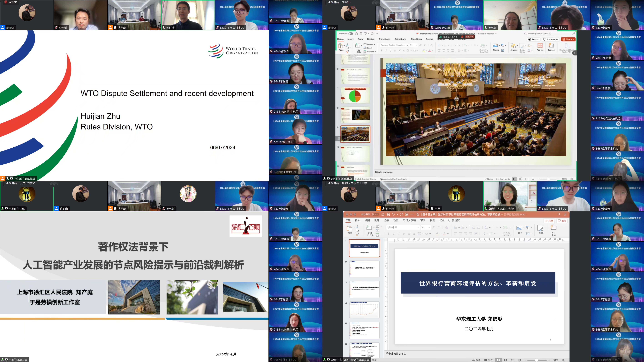This screenshot has width=644, height=362.
Task: Click the 设计灵感 designer icon
Action: click(554, 228)
